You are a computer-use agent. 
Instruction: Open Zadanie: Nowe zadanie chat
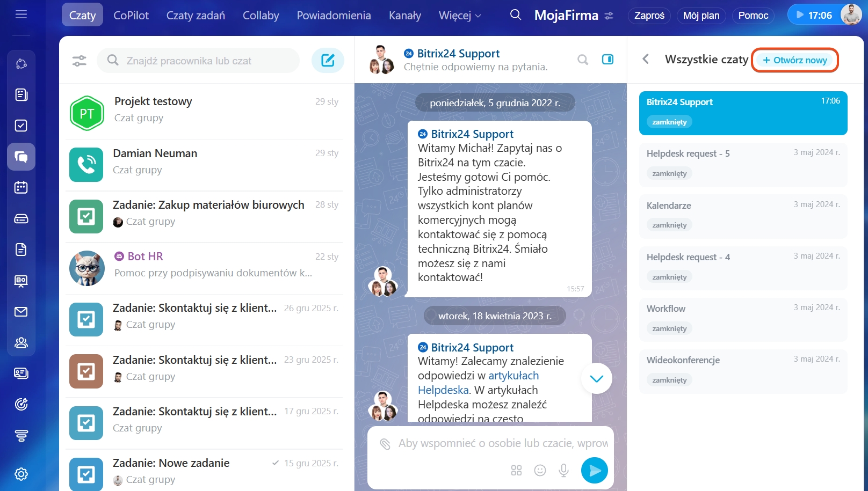204,470
